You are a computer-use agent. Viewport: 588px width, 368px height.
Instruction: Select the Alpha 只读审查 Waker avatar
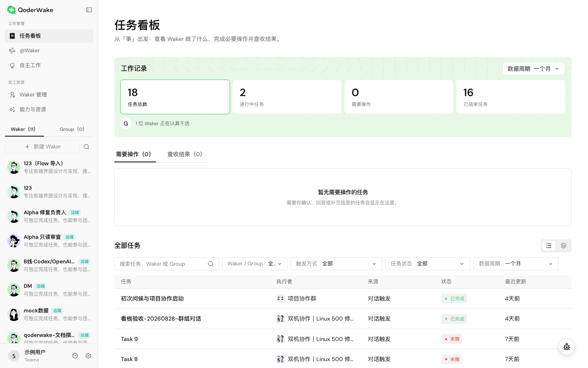point(14,241)
